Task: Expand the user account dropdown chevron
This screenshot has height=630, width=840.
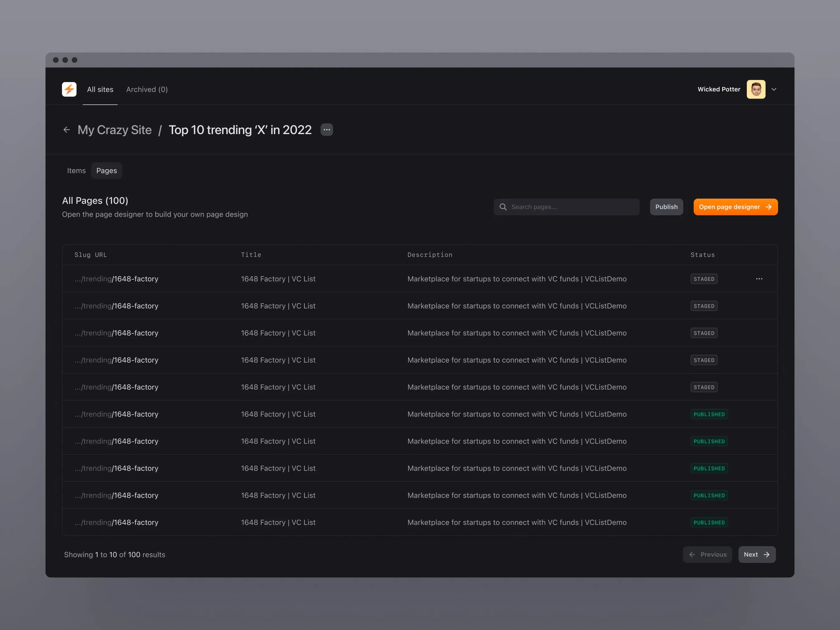Action: [774, 90]
